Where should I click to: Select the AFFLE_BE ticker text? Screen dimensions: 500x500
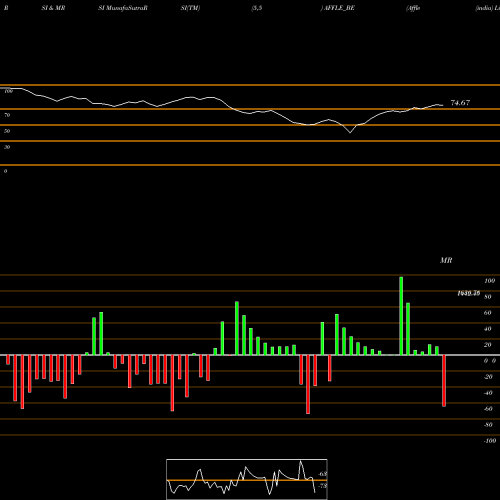[x=339, y=8]
